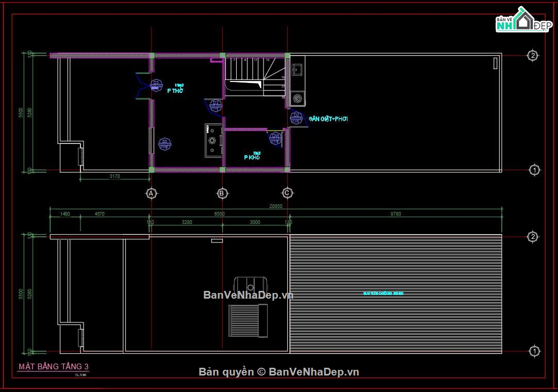Select the staircase in the upper plan
The image size is (558, 392).
255,76
